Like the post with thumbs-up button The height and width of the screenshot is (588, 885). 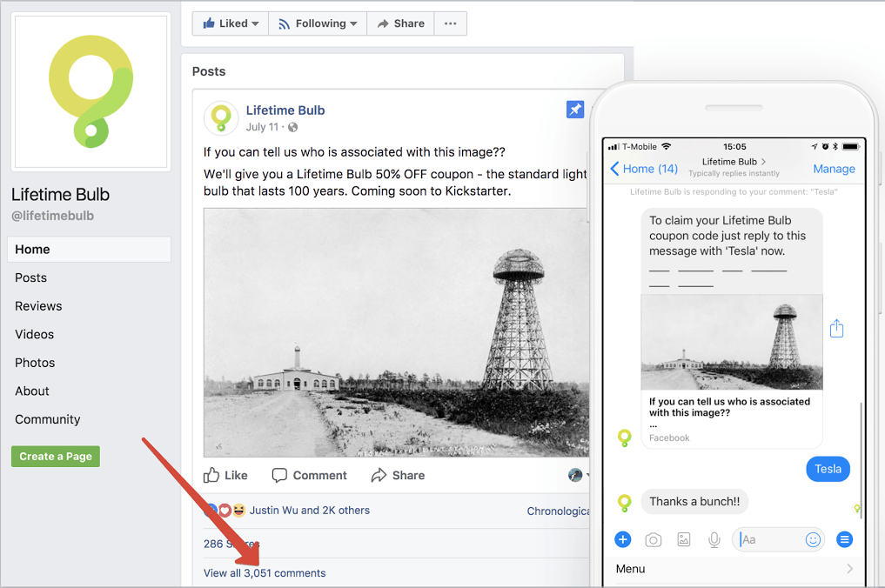click(225, 475)
